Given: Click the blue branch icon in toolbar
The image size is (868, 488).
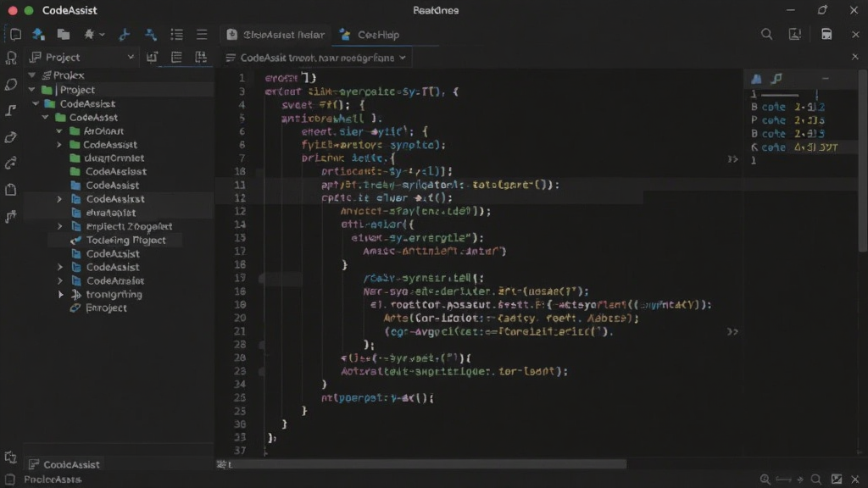Looking at the screenshot, I should [x=125, y=34].
